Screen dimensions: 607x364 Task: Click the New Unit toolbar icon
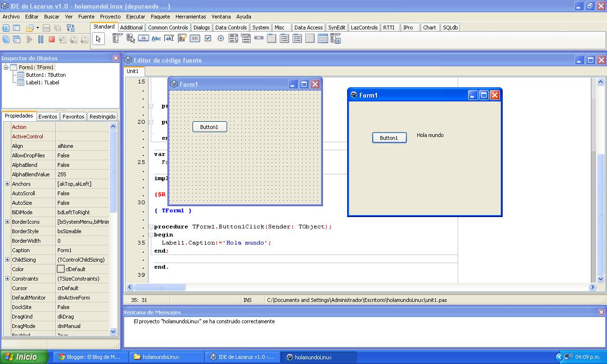[x=6, y=28]
